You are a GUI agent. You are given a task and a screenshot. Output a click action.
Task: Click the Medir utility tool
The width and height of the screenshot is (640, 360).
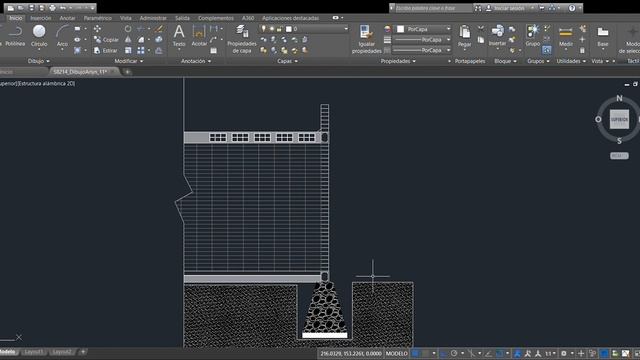coord(566,36)
